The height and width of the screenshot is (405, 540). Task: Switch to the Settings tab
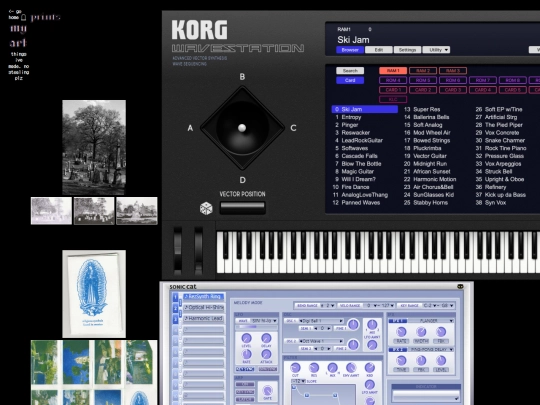(x=407, y=50)
